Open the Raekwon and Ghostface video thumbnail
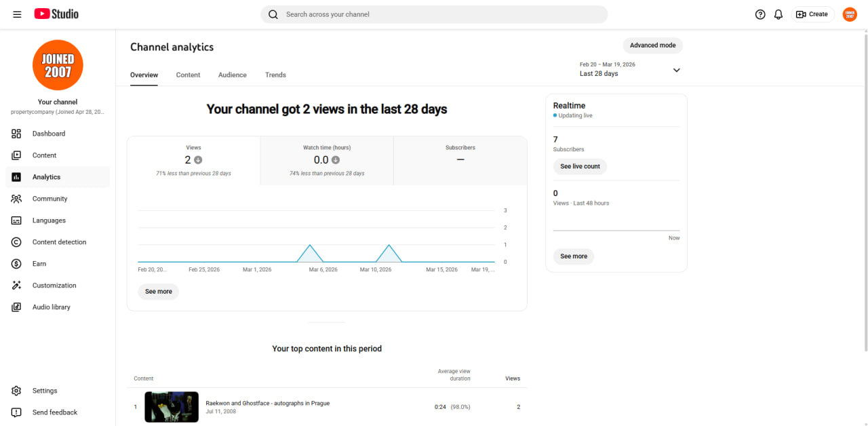868x426 pixels. point(172,407)
